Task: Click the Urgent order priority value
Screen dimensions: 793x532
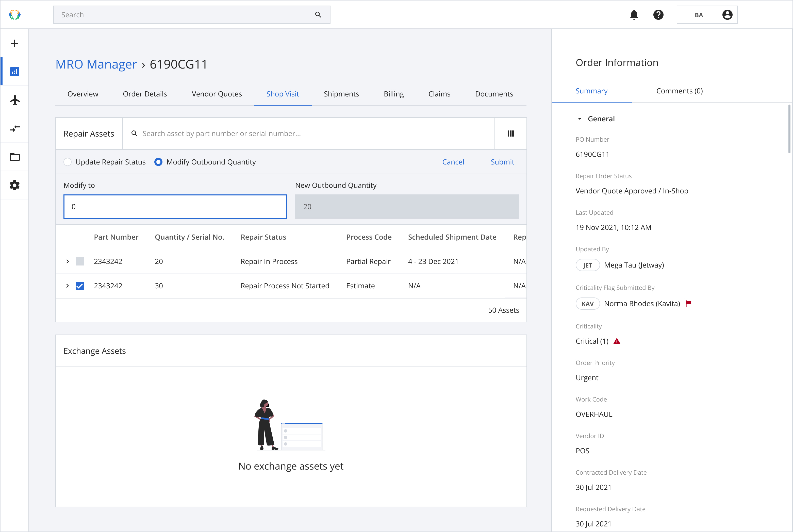Action: [587, 378]
